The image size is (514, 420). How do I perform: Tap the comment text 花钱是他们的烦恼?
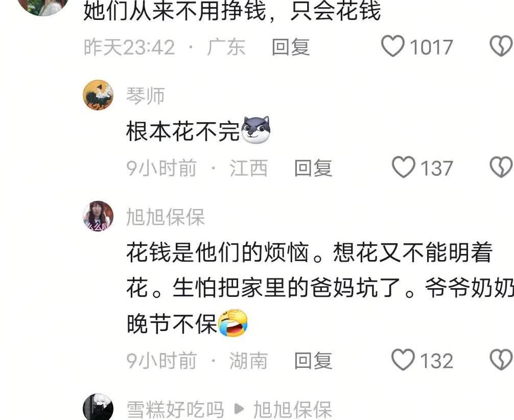217,252
